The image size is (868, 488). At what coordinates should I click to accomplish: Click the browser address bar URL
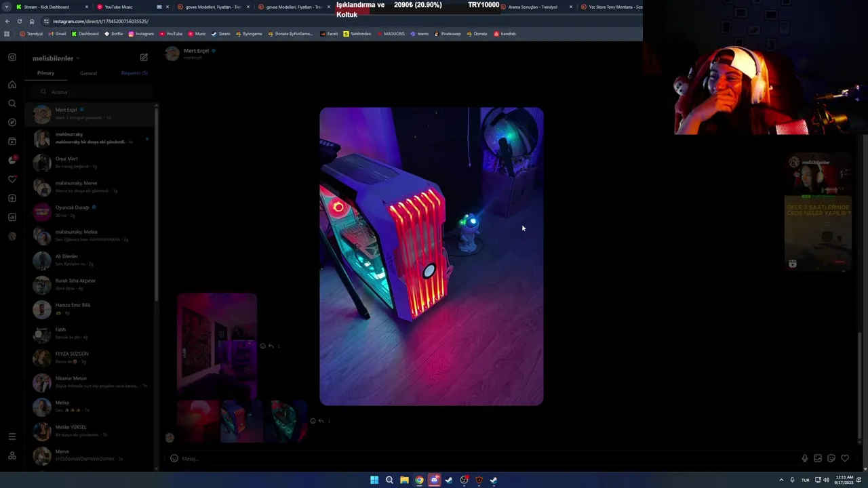click(100, 21)
